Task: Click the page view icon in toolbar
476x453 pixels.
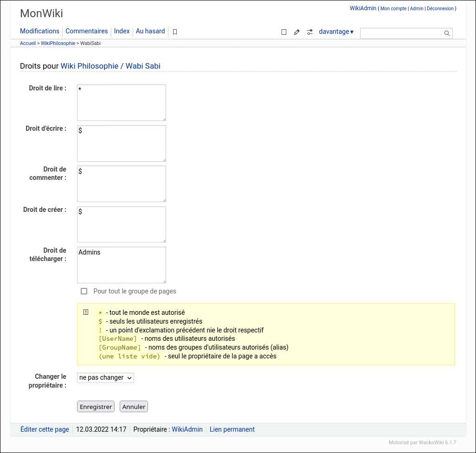Action: [x=284, y=32]
